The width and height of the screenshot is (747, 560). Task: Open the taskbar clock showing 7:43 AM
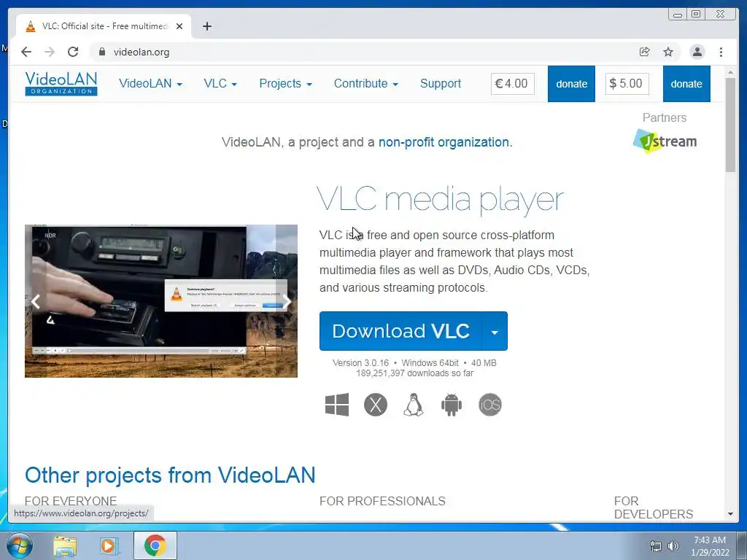click(710, 545)
